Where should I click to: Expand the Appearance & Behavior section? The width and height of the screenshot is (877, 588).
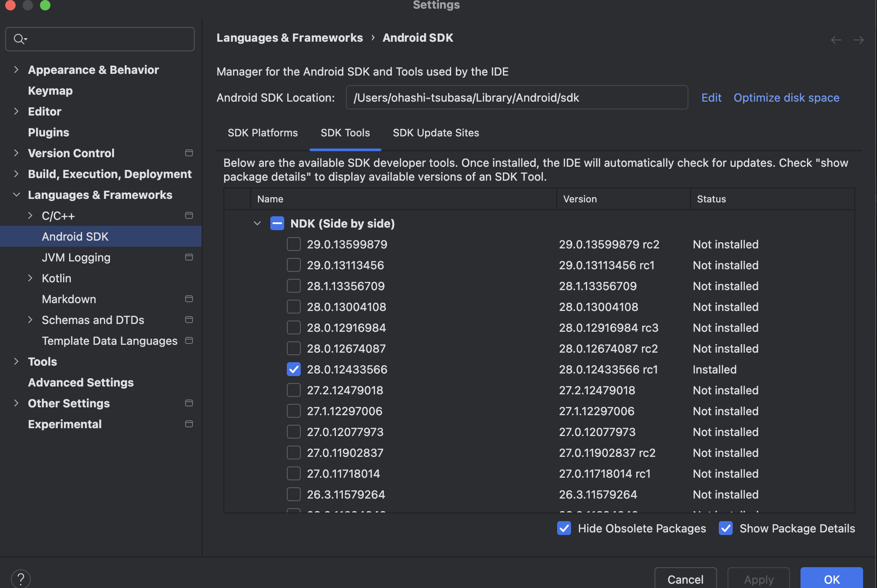point(16,69)
